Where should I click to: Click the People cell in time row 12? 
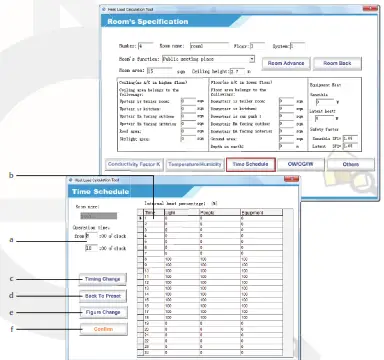[x=220, y=282]
